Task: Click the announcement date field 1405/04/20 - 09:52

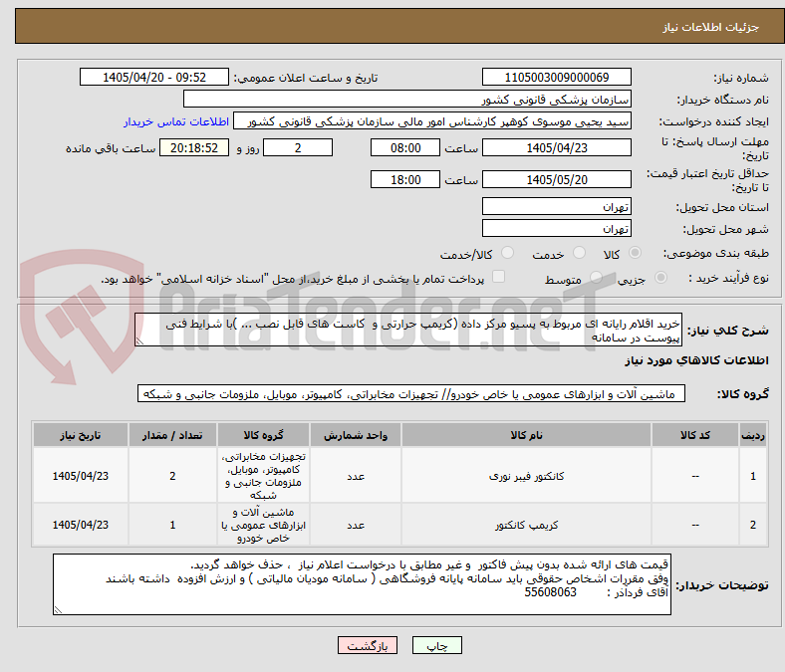Action: (x=154, y=77)
